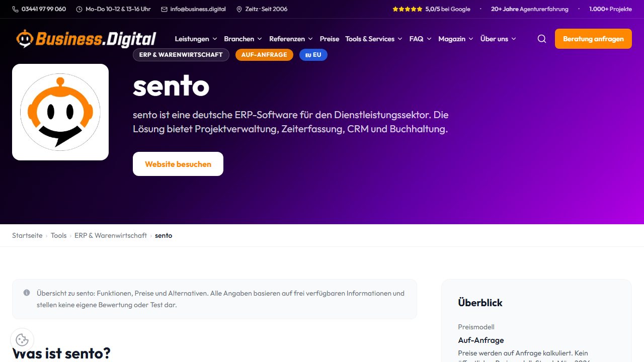Expand the Tools & Services chevron
The image size is (644, 362).
[x=400, y=39]
